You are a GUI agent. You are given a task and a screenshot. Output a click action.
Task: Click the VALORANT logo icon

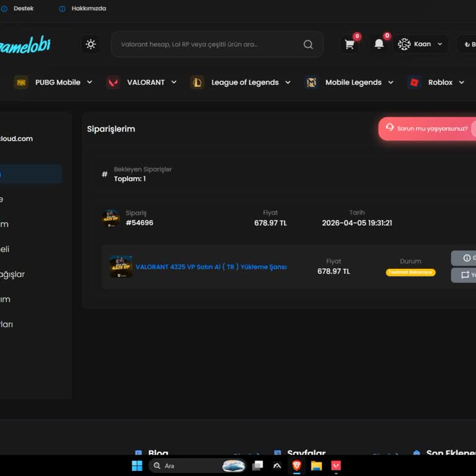pos(113,82)
